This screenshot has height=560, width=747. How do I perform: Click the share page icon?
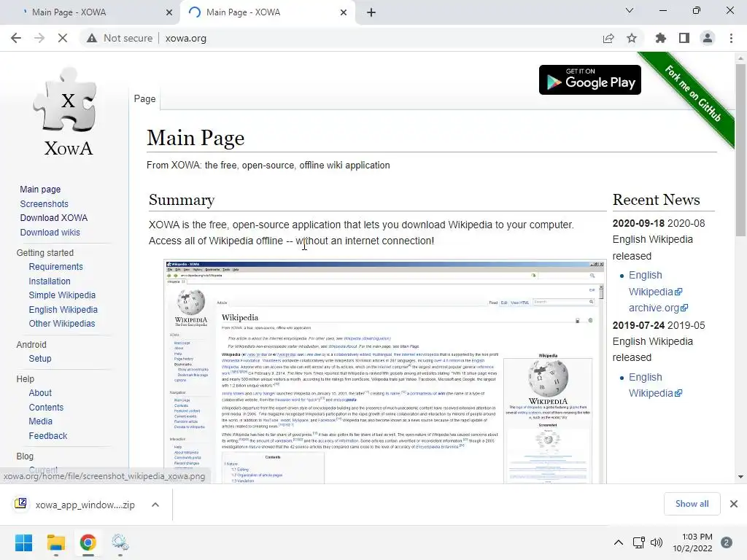click(608, 38)
